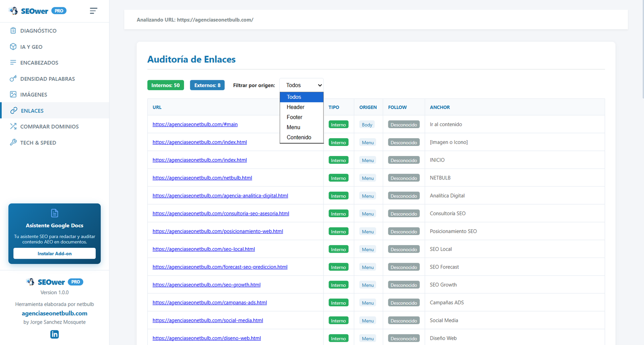Open agenciaseonetbulb.com link in sidebar

(54, 313)
